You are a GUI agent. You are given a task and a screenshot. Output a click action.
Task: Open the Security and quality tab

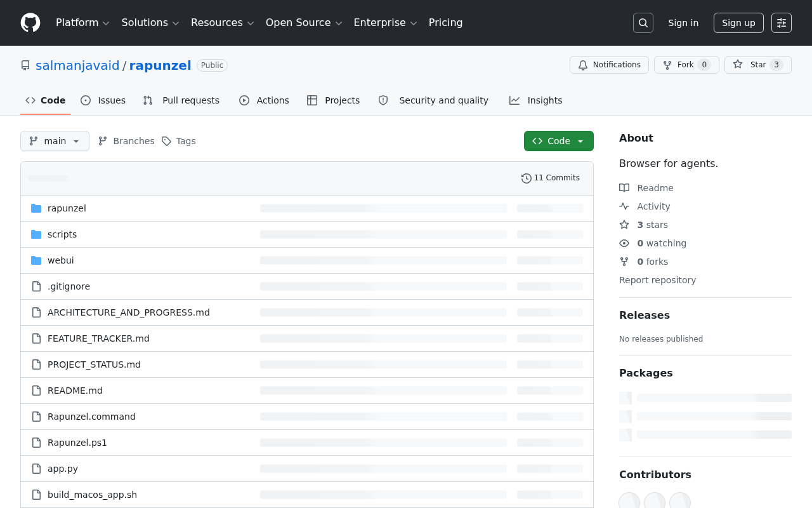click(434, 100)
